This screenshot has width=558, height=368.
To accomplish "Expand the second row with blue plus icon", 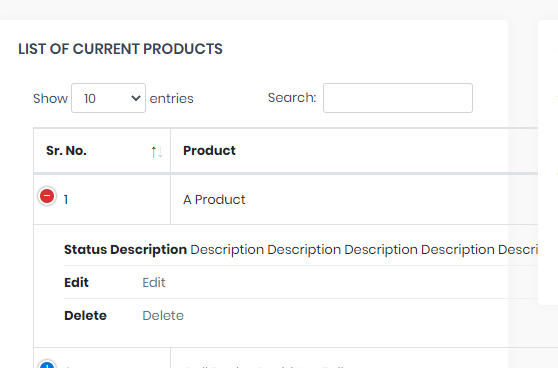I will [47, 364].
